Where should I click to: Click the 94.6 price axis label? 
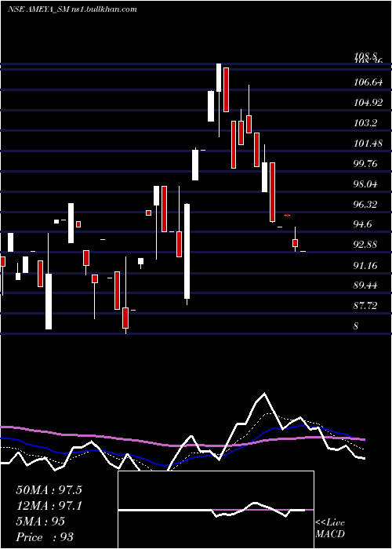coord(363,224)
